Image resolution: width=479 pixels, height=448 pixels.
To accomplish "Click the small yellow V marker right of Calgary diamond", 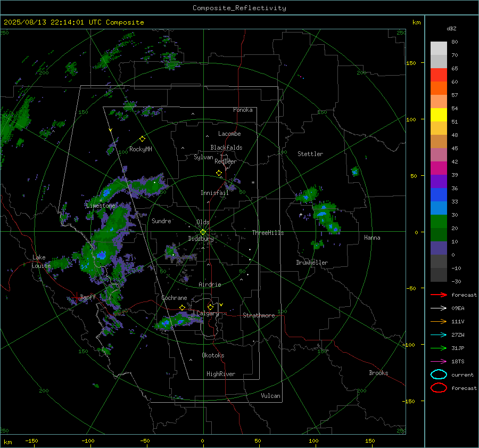I will tap(221, 305).
